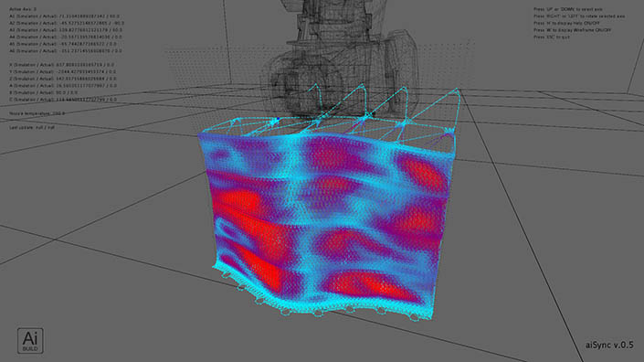Click the display Help ON/OFF hint line
This screenshot has height=362, width=644.
566,23
